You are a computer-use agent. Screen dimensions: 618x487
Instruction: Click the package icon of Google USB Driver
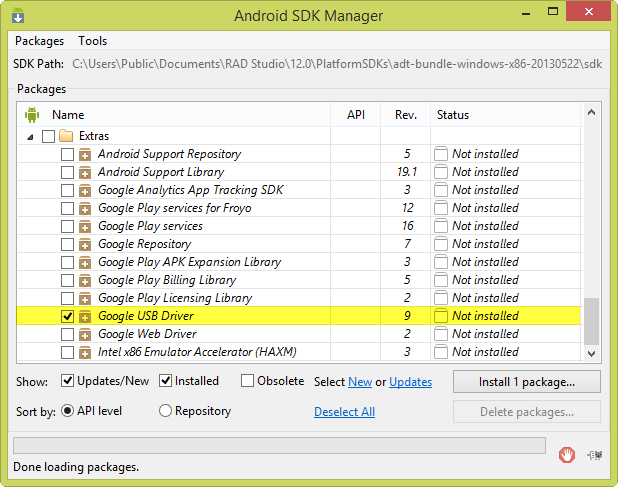coord(85,316)
